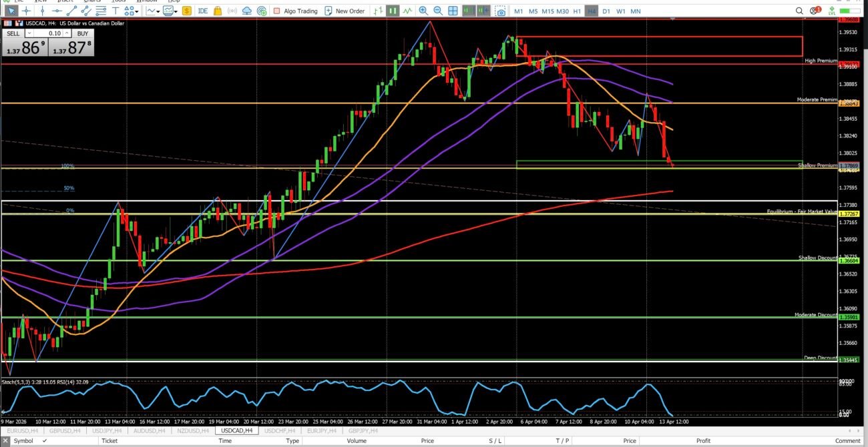Select the text label tool
Image resolution: width=868 pixels, height=447 pixels.
tap(115, 11)
